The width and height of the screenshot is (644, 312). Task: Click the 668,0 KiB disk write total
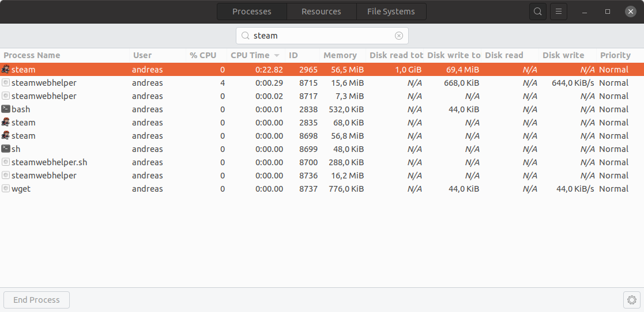462,82
